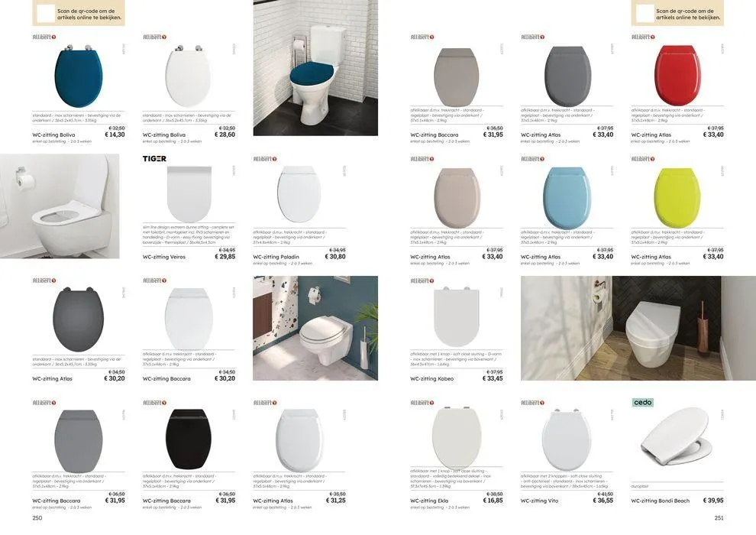Open the photo of toilet with blue seat
756x535 pixels.
click(x=315, y=67)
